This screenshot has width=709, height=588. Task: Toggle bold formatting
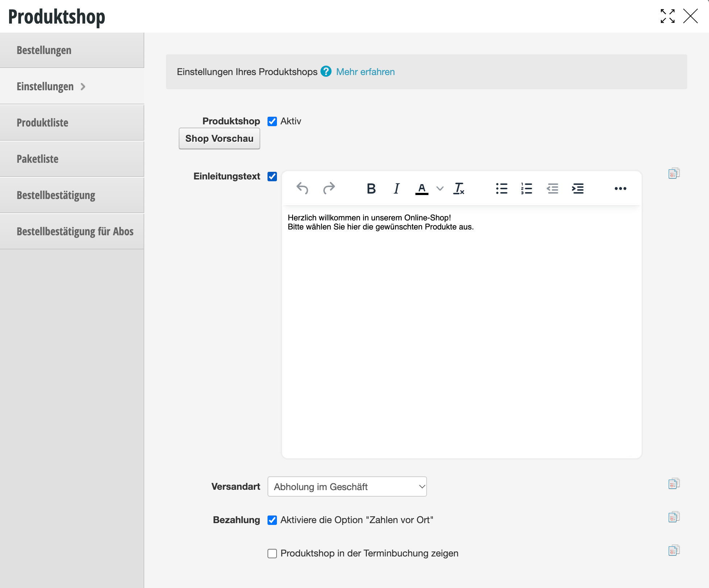371,189
